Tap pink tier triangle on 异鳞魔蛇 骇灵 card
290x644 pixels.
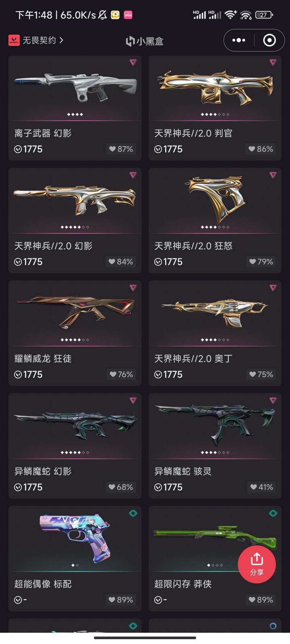pos(273,400)
